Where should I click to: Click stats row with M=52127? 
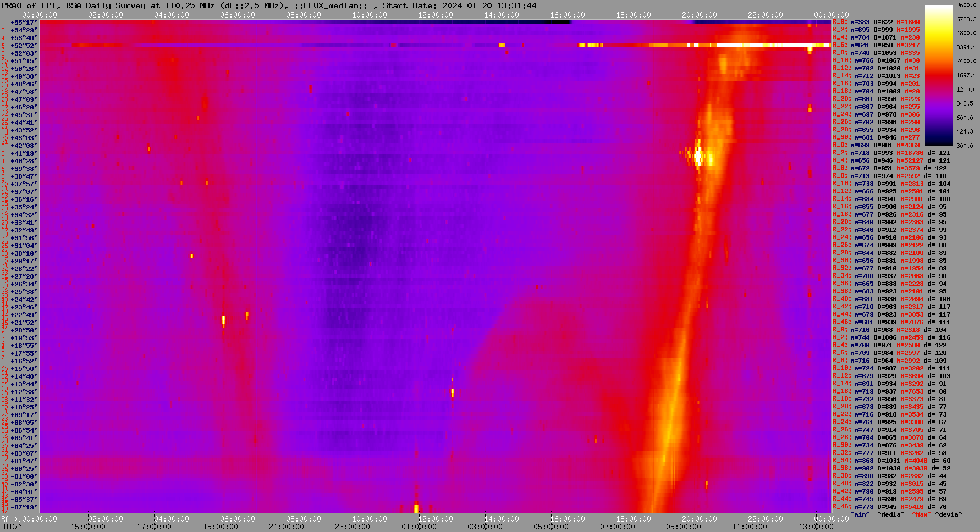click(x=891, y=160)
